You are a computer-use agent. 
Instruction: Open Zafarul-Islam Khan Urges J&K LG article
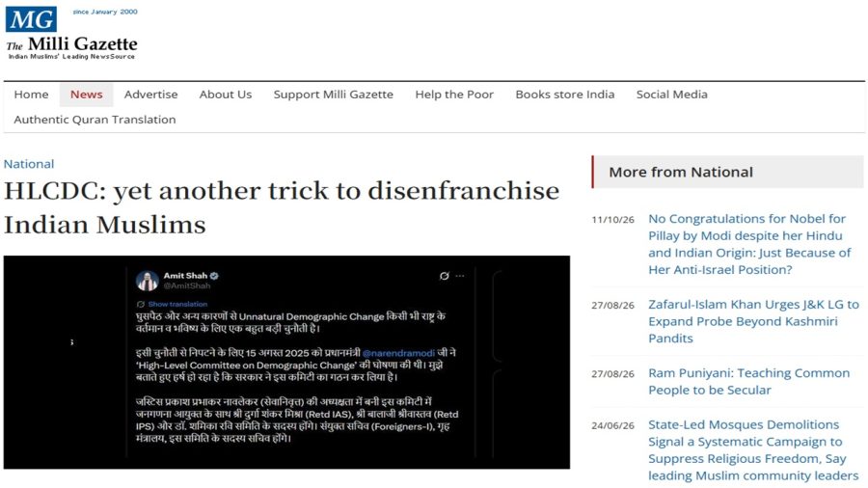753,321
